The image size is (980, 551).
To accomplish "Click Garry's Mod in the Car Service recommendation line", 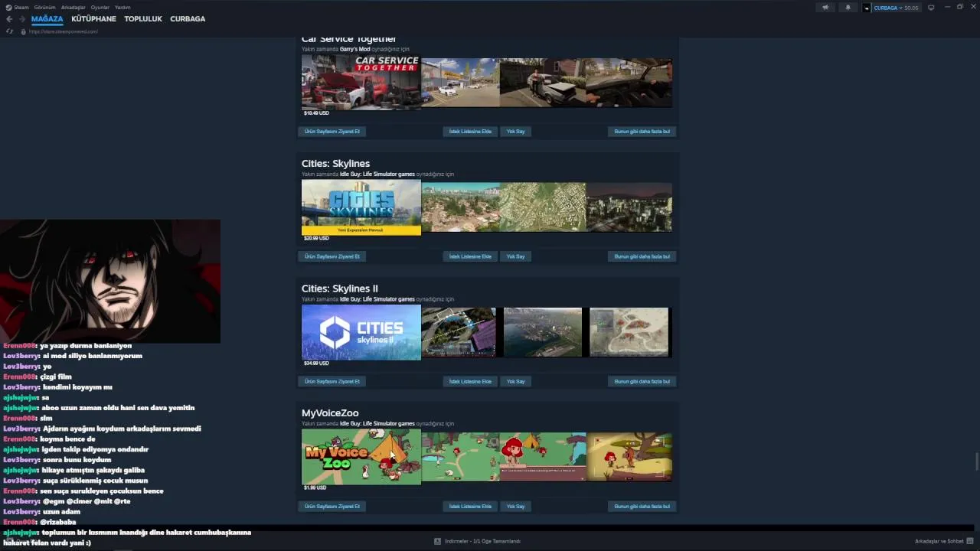I will coord(355,49).
